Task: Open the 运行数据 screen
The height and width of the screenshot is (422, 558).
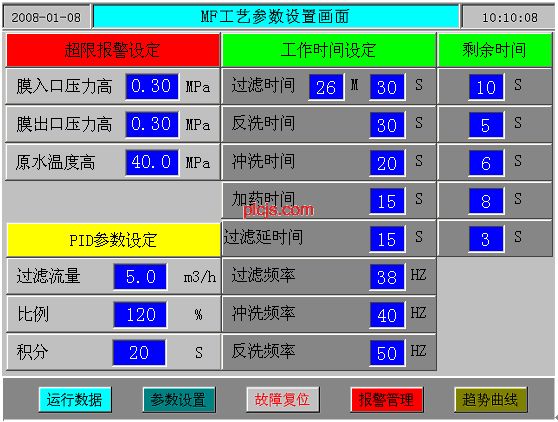Action: (75, 400)
